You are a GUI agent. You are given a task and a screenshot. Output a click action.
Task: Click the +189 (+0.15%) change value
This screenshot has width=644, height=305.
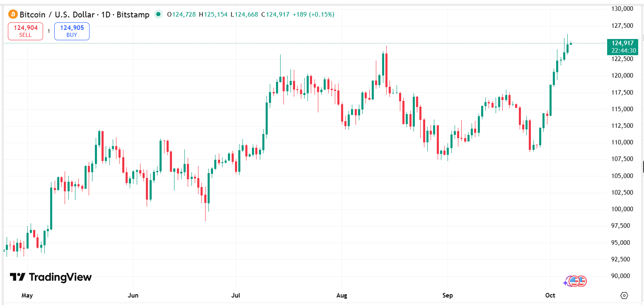(313, 15)
